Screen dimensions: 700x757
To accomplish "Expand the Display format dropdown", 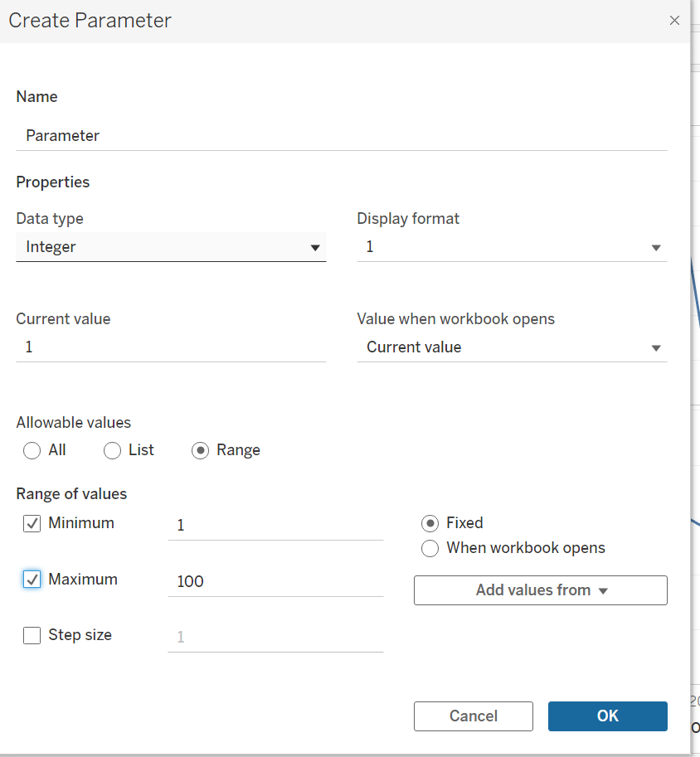I will 511,246.
